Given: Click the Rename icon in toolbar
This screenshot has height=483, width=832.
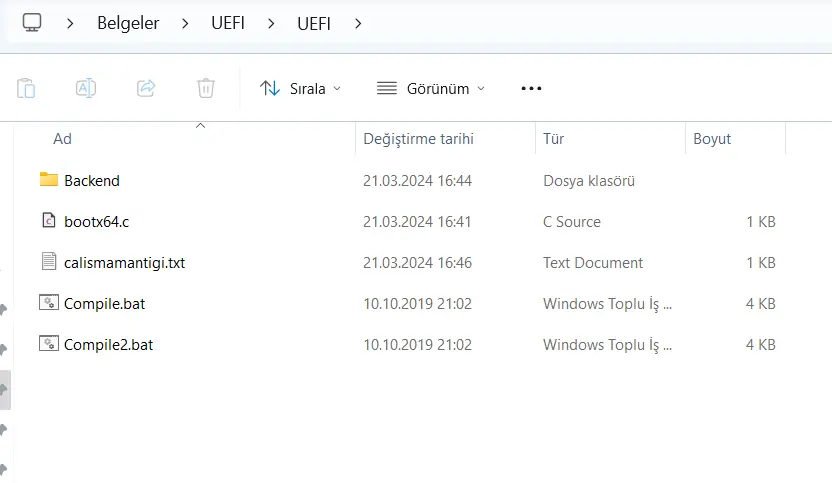Looking at the screenshot, I should coord(86,88).
